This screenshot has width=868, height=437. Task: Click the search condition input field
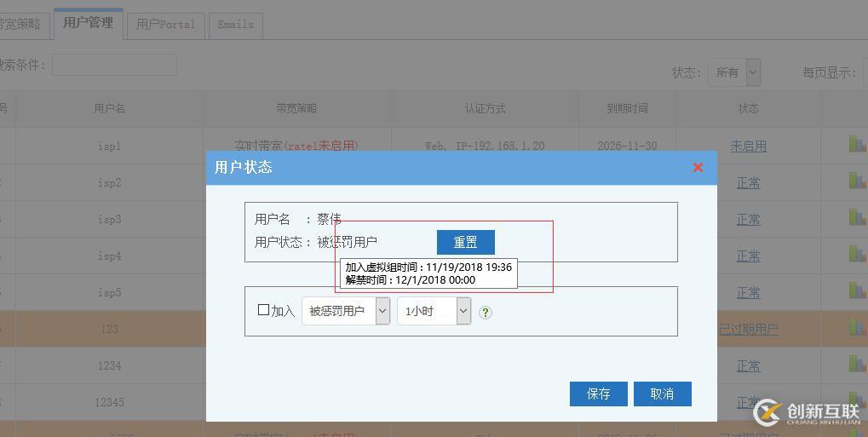click(115, 65)
